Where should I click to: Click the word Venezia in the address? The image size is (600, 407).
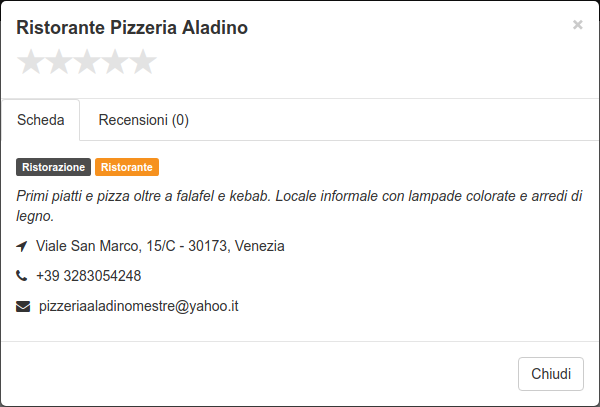259,246
